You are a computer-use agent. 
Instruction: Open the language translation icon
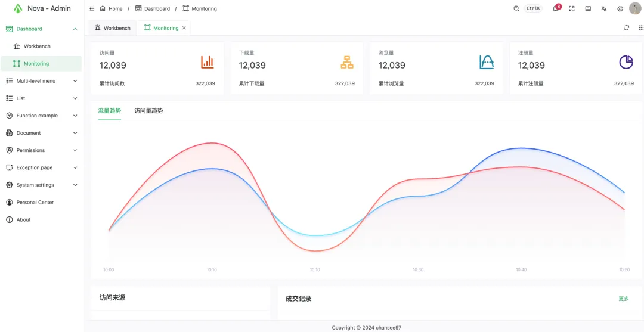coord(603,8)
